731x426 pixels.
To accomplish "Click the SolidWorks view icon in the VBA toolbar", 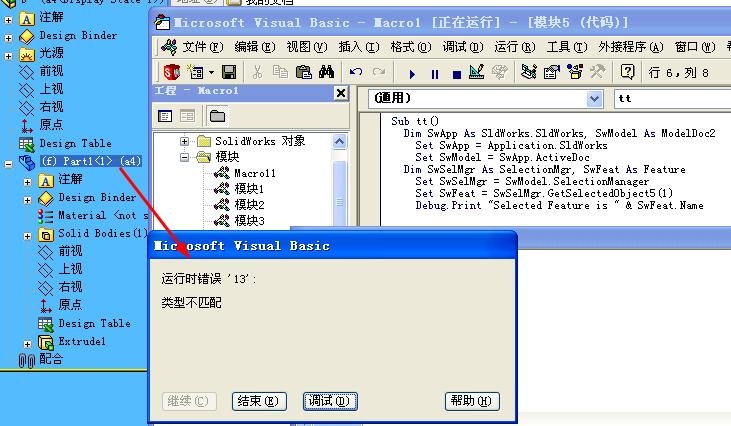I will [x=172, y=72].
